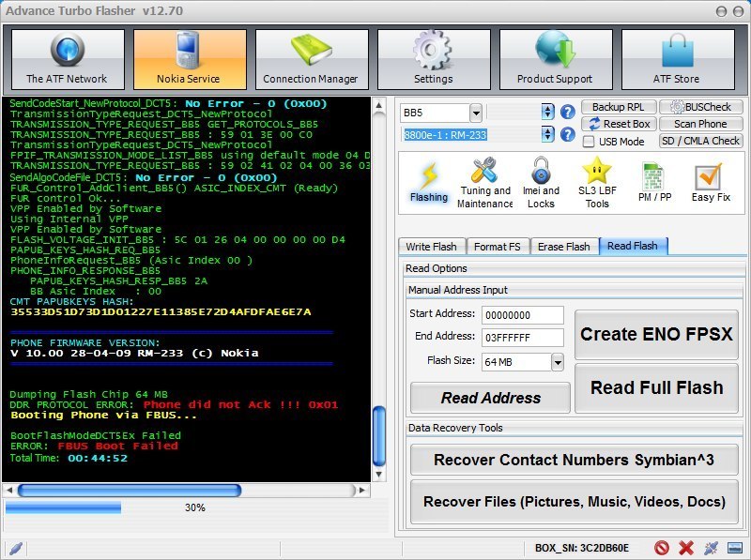Expand the BB5 platform dropdown
The image size is (751, 560).
[475, 113]
